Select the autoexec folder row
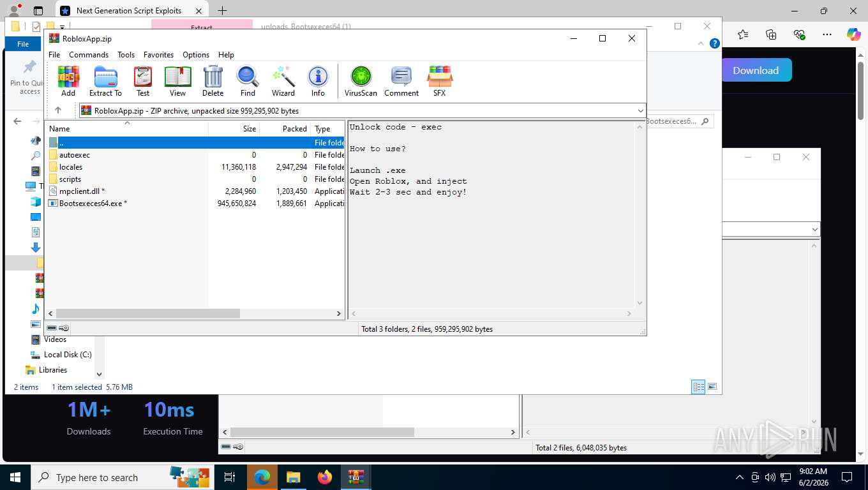The height and width of the screenshot is (490, 868). [195, 155]
